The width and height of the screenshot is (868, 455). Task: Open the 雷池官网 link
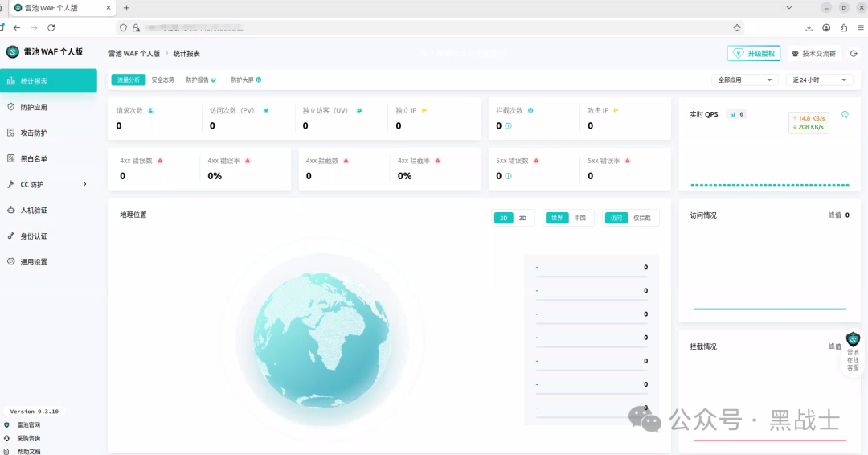click(x=28, y=425)
